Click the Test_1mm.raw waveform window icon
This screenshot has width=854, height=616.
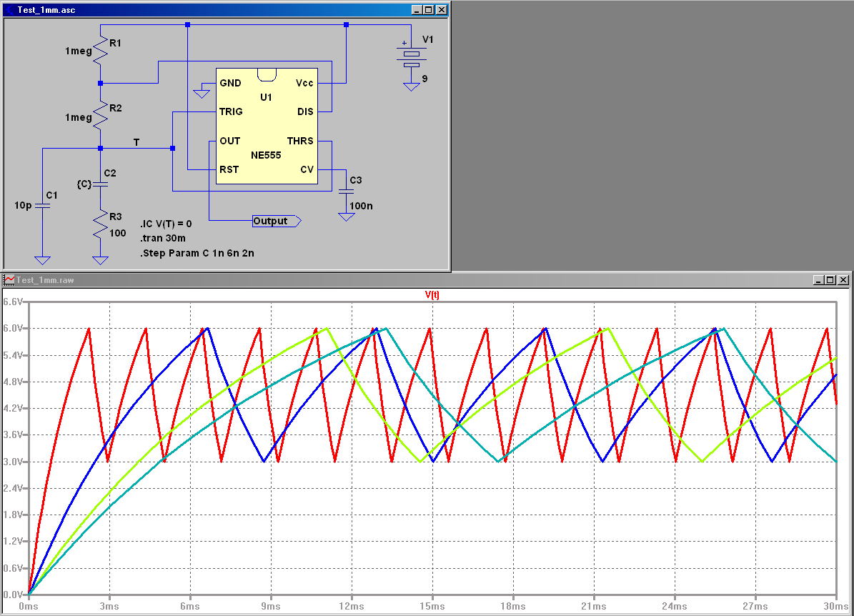(9, 280)
